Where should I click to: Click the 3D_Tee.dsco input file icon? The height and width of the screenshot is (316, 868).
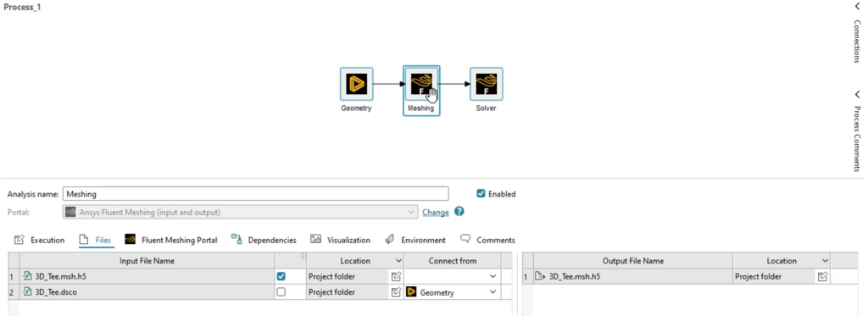[27, 292]
